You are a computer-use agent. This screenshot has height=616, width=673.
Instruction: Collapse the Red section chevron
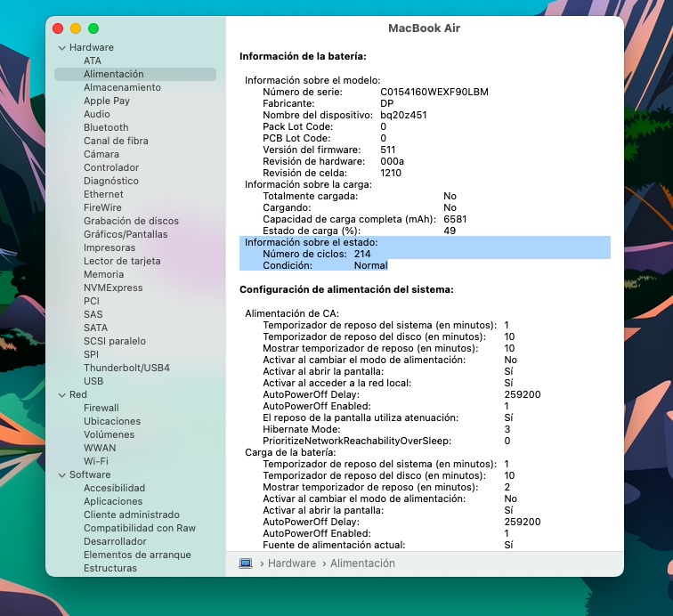point(61,395)
